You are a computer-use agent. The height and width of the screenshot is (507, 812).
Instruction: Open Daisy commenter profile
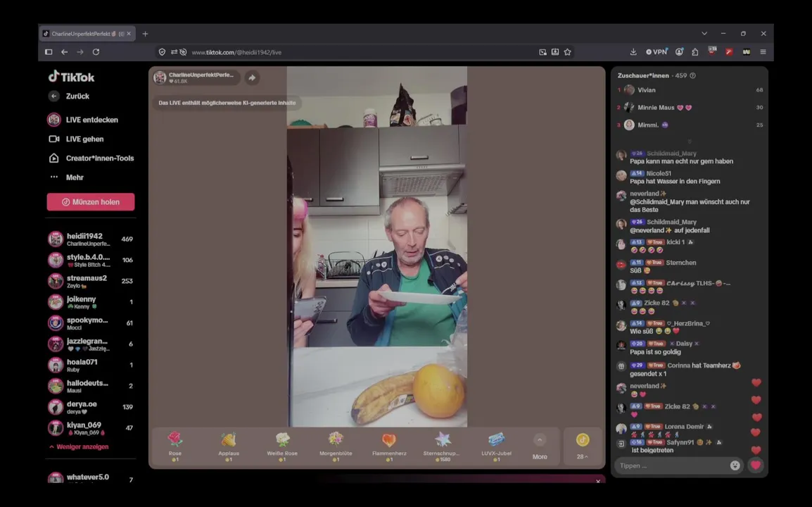684,344
